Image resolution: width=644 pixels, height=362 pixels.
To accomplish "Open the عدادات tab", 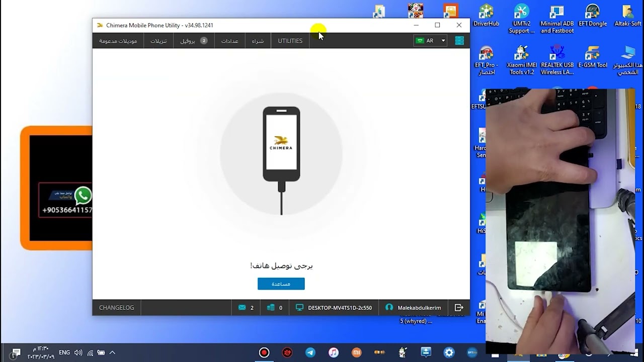I will [x=230, y=41].
